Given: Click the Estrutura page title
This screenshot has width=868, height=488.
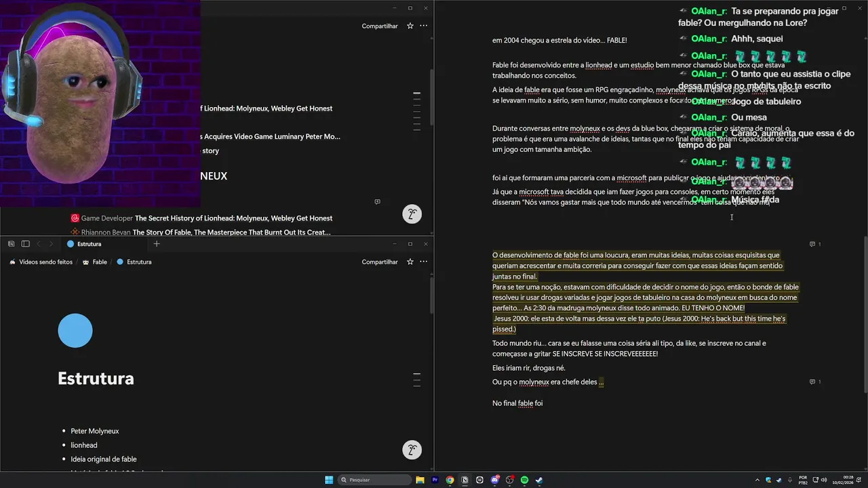Looking at the screenshot, I should click(x=96, y=378).
